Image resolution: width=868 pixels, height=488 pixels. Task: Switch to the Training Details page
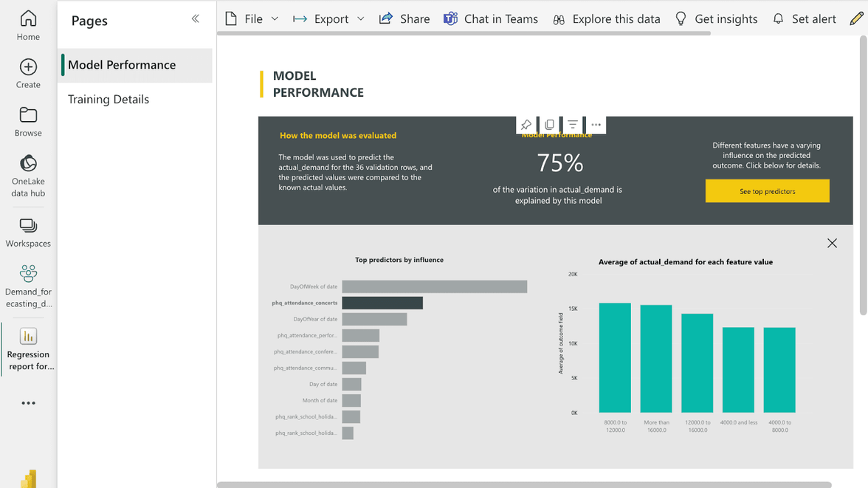tap(108, 99)
